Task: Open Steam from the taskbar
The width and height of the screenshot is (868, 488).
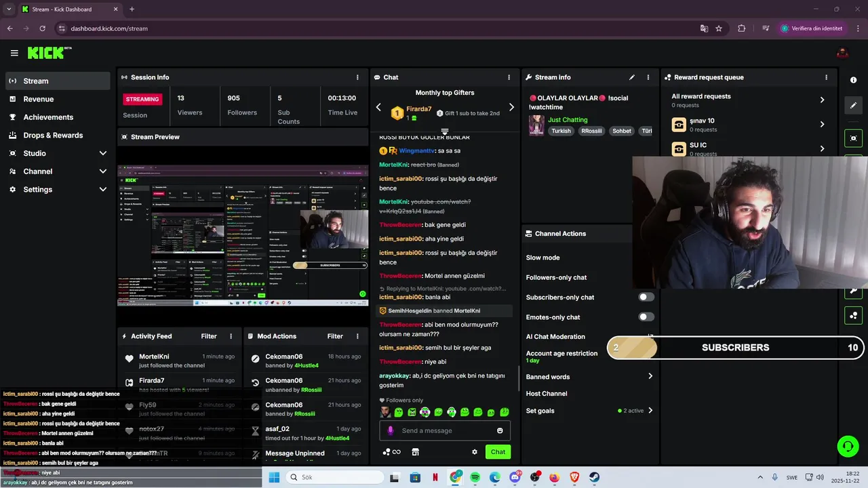Action: [x=595, y=477]
